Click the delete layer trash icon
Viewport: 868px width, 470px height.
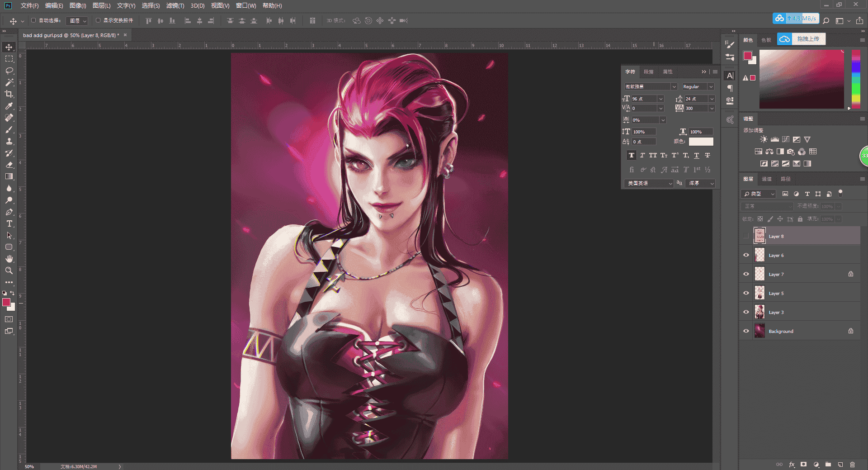852,465
